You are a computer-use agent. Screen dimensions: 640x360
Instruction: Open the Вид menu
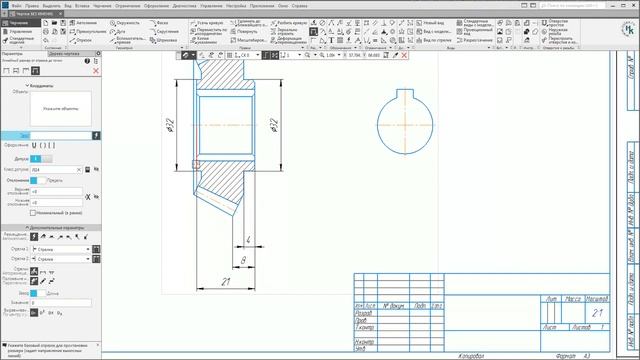(68, 6)
